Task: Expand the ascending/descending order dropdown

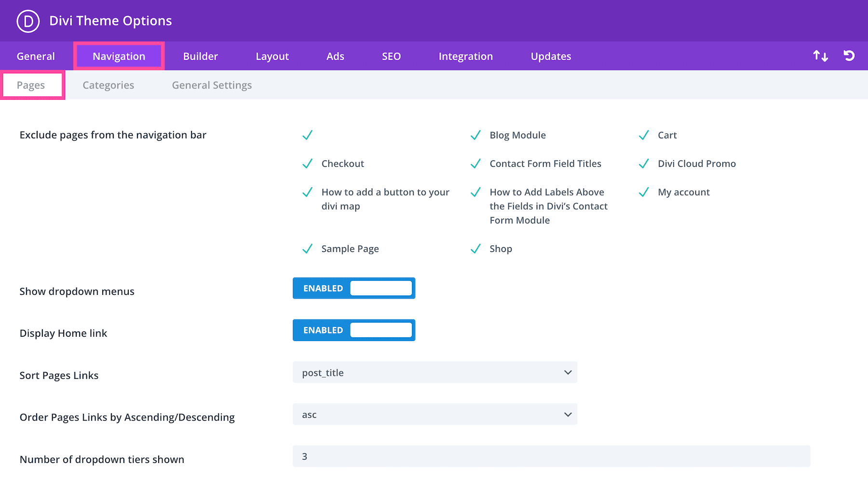Action: point(434,414)
